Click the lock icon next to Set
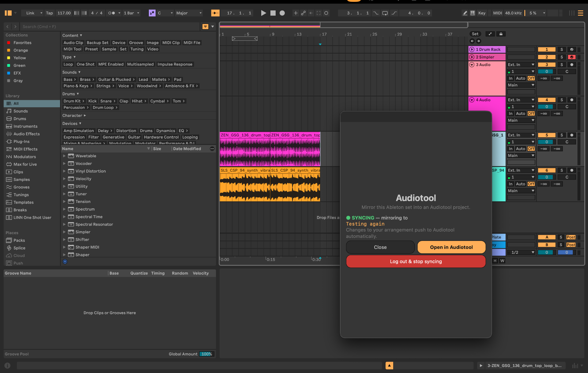The height and width of the screenshot is (373, 588). [501, 34]
